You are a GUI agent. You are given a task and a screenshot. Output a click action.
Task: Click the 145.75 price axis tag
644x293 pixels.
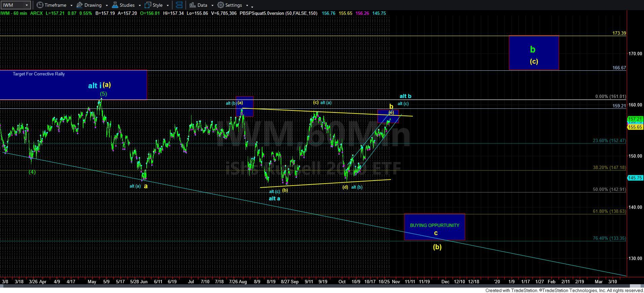[x=635, y=178]
